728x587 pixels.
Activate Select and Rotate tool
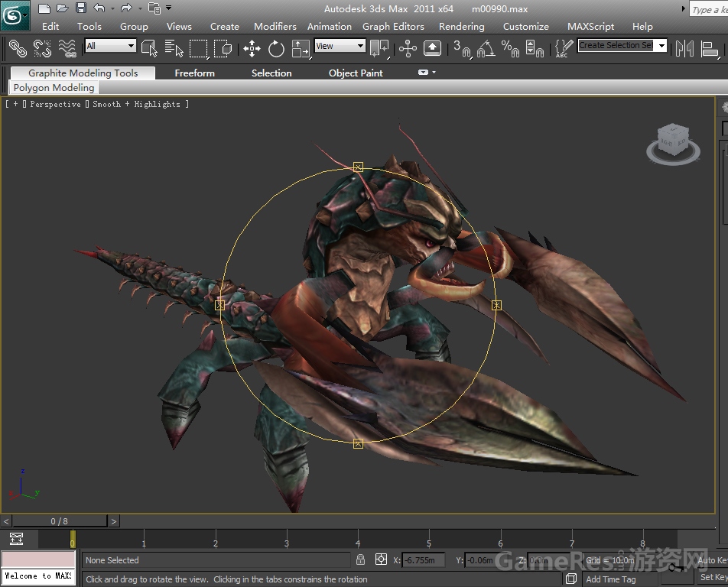(x=276, y=49)
